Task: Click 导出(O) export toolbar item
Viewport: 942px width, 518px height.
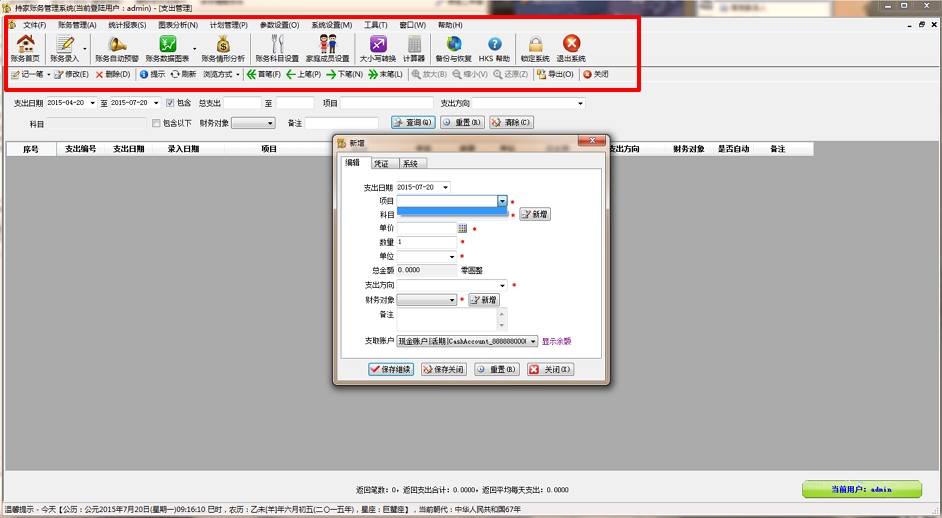Action: click(x=555, y=75)
